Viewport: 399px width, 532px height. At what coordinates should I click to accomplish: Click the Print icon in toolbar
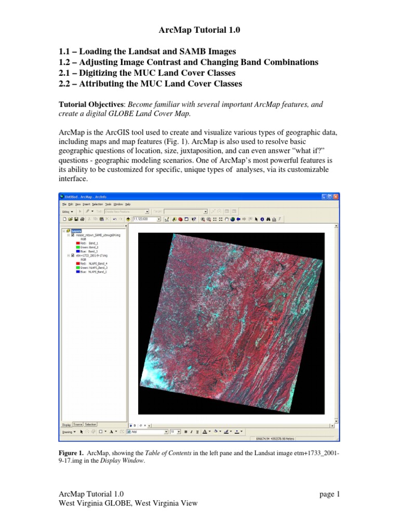pos(83,219)
